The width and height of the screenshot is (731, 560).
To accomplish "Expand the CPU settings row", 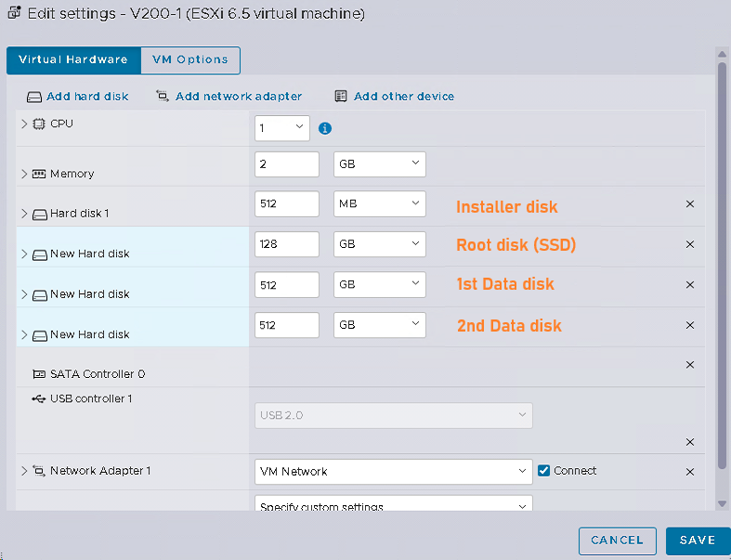I will (x=24, y=124).
